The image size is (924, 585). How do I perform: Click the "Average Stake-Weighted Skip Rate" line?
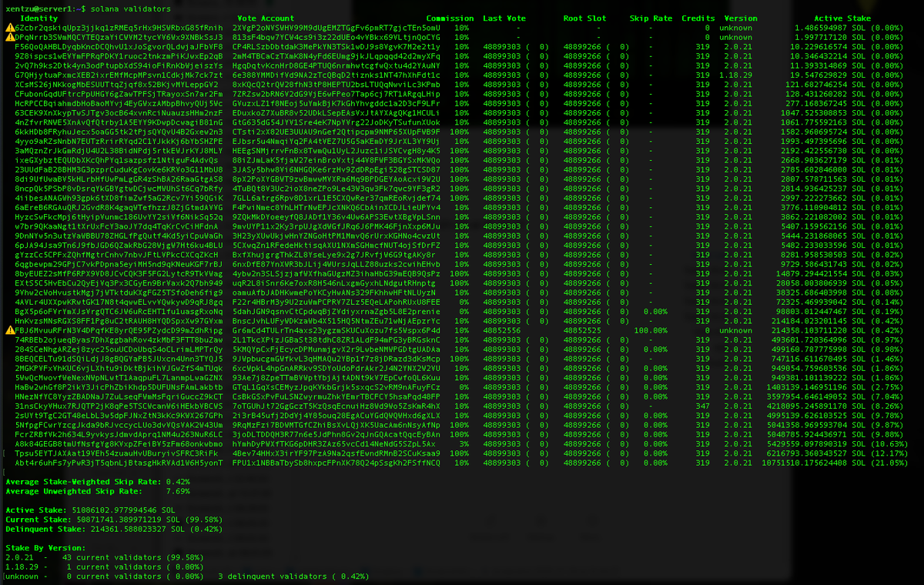tap(98, 482)
